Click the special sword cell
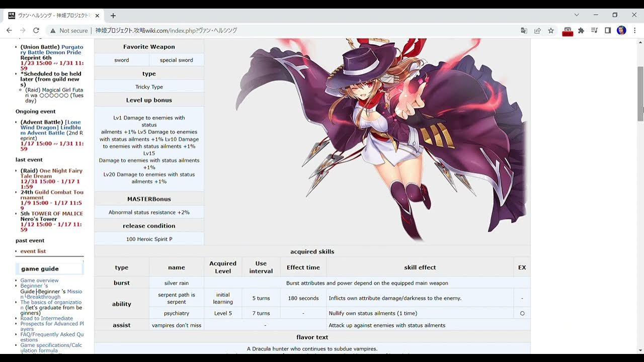Viewport: 644px width, 362px height. [177, 60]
